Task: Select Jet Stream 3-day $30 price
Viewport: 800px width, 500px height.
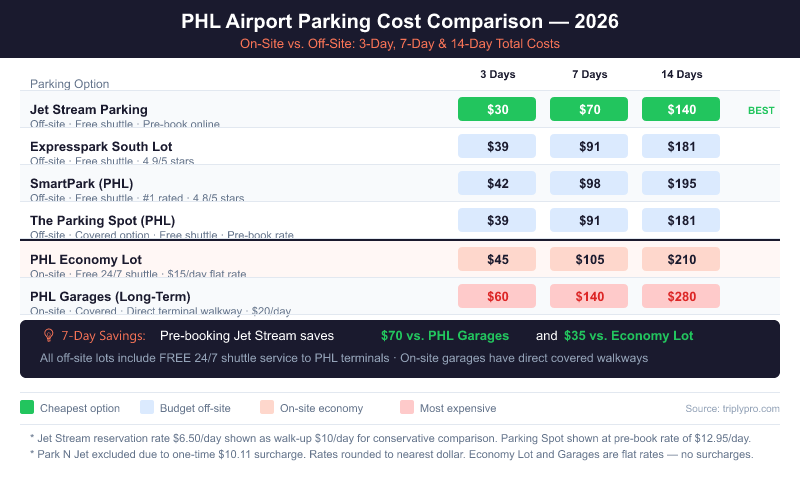Action: 497,110
